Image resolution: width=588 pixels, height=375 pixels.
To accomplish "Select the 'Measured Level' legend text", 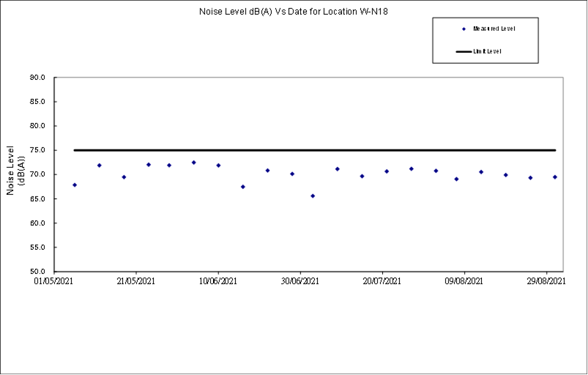I will [x=494, y=29].
